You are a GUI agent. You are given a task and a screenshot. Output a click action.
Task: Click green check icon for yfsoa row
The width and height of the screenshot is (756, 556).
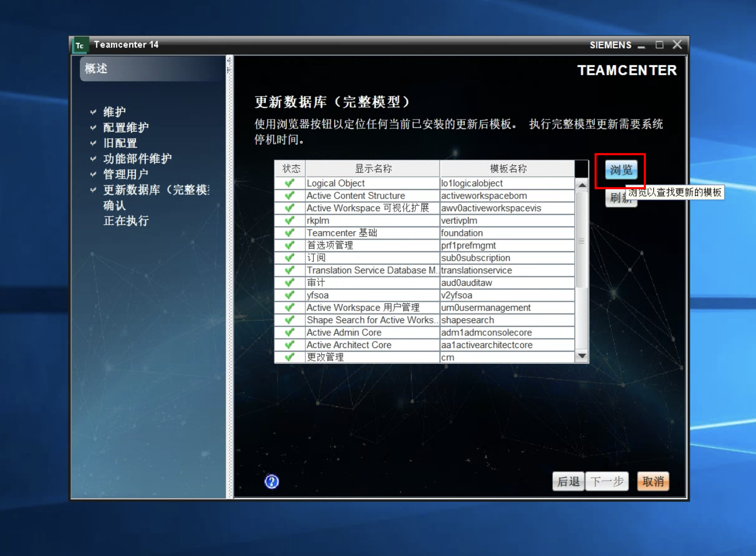coord(290,295)
